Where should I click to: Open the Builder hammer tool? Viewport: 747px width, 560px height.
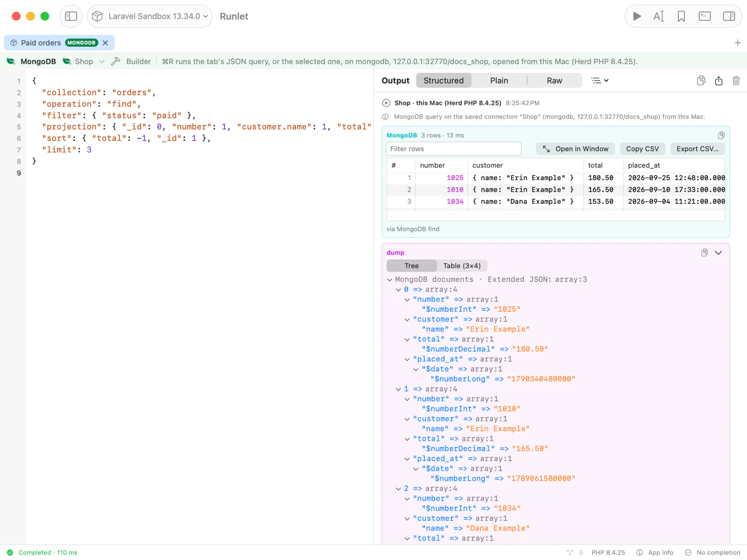click(x=131, y=62)
